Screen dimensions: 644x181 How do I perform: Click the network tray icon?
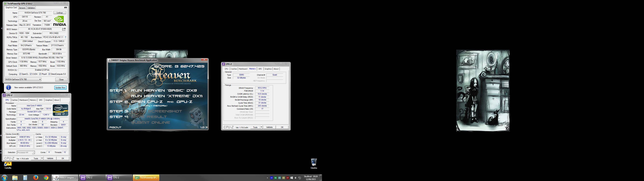300,178
